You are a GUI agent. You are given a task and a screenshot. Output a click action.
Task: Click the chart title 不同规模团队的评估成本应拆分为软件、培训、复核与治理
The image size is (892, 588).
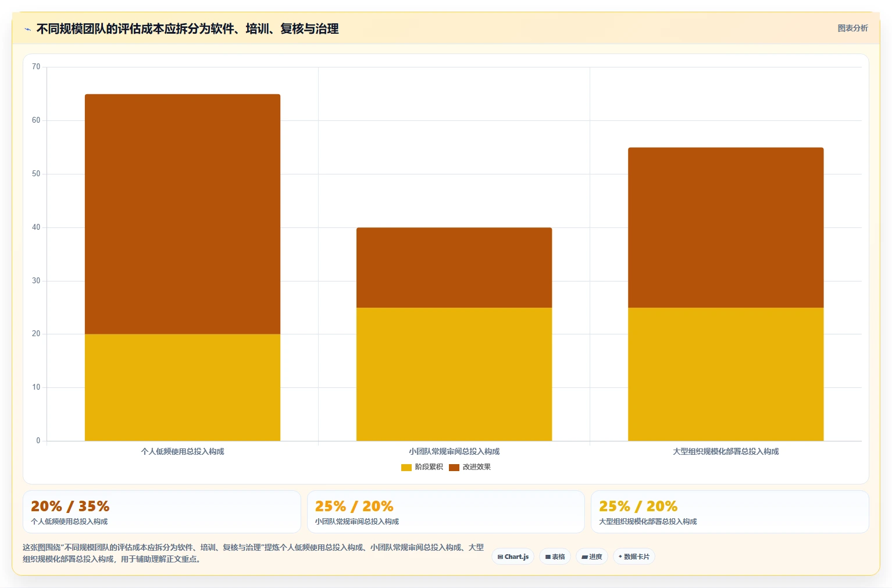tap(187, 29)
